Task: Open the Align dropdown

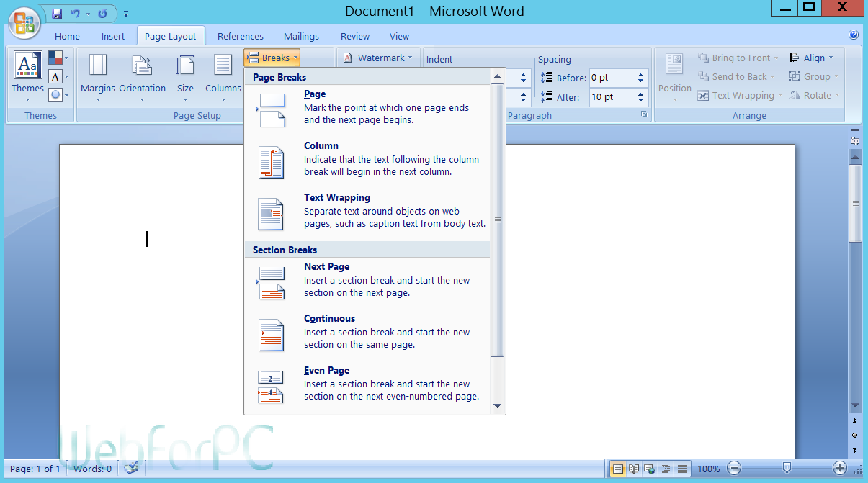Action: tap(812, 58)
